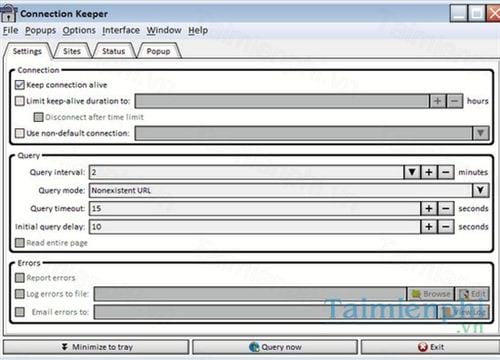Open the Window menu
This screenshot has height=360, width=500.
[x=164, y=30]
